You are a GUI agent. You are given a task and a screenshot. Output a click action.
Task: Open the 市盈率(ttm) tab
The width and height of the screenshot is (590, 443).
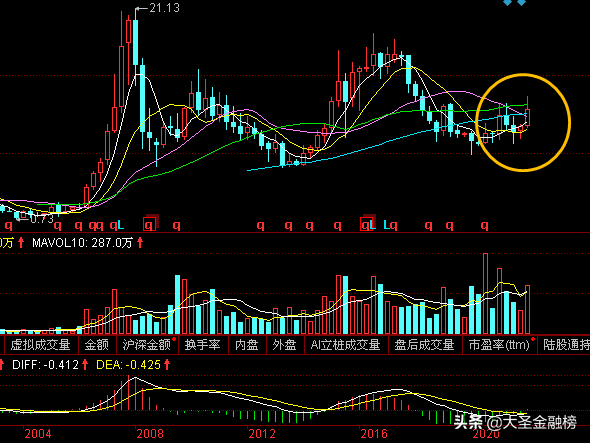click(x=499, y=345)
